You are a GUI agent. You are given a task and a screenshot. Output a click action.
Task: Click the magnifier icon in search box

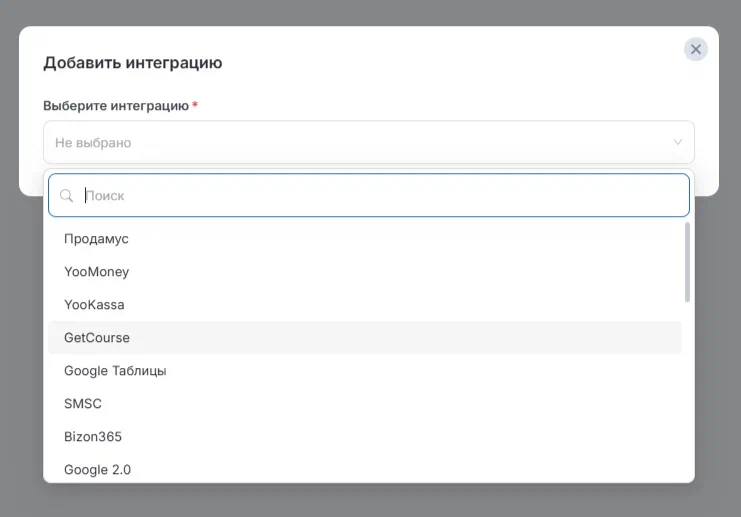pos(66,195)
